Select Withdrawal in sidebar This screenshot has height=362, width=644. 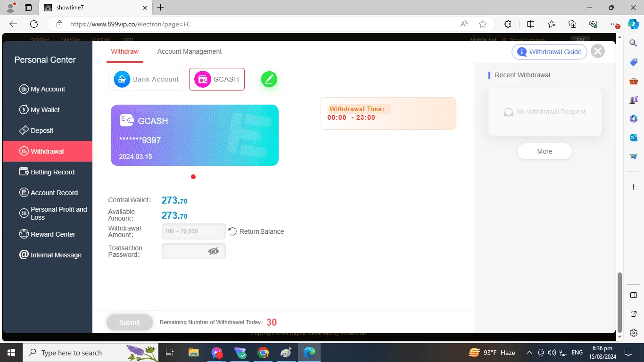pos(47,151)
